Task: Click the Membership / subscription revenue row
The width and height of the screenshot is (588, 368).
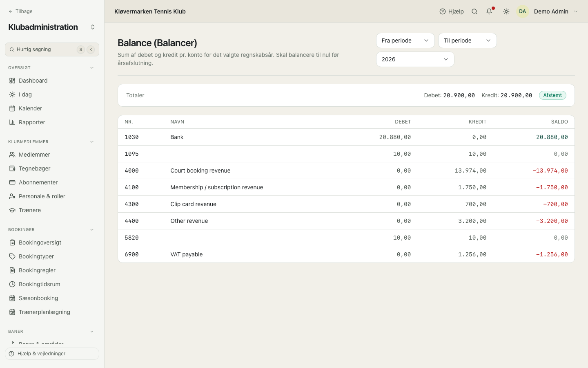Action: 346,187
